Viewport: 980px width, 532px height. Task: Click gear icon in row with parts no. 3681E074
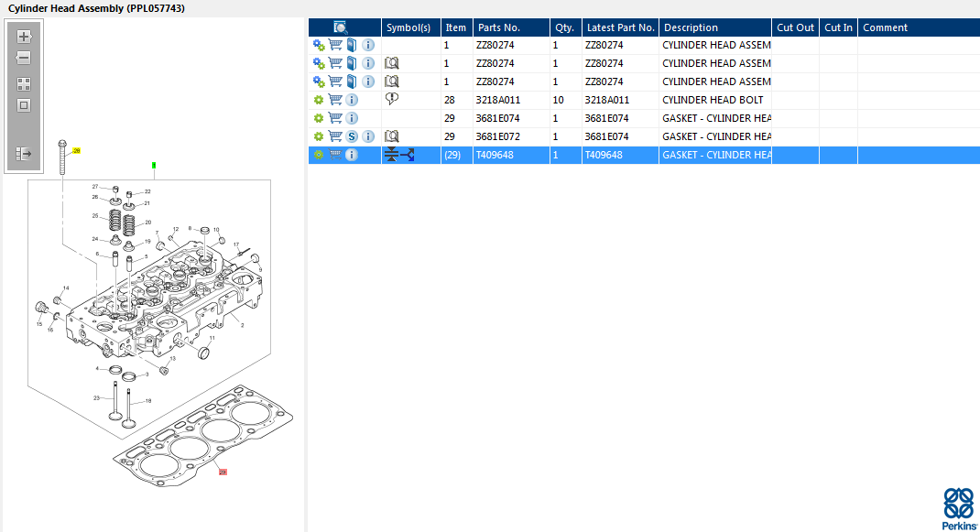319,118
